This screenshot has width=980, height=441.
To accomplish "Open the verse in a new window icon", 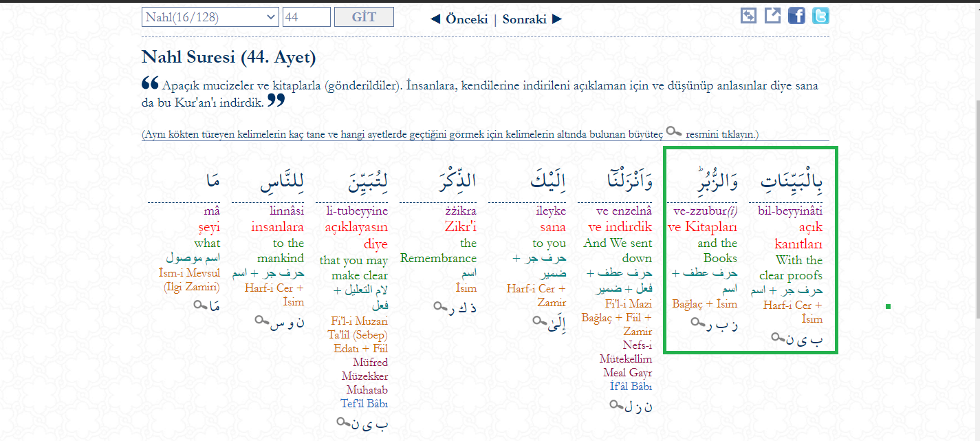I will click(x=773, y=16).
